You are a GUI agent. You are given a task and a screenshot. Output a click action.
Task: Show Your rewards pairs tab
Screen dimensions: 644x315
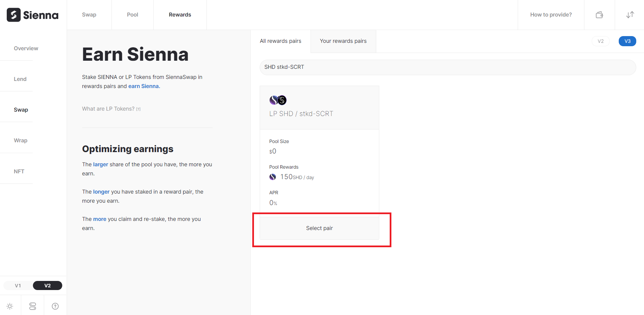click(x=343, y=41)
